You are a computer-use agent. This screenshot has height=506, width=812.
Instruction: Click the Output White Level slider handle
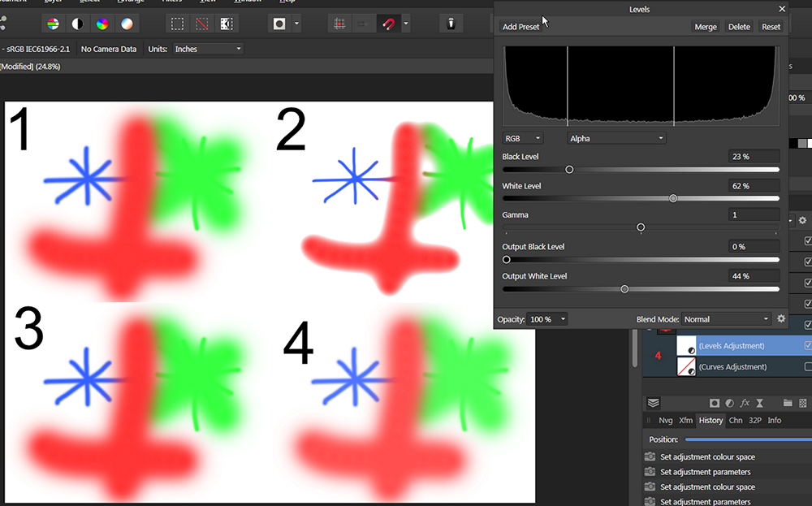624,289
